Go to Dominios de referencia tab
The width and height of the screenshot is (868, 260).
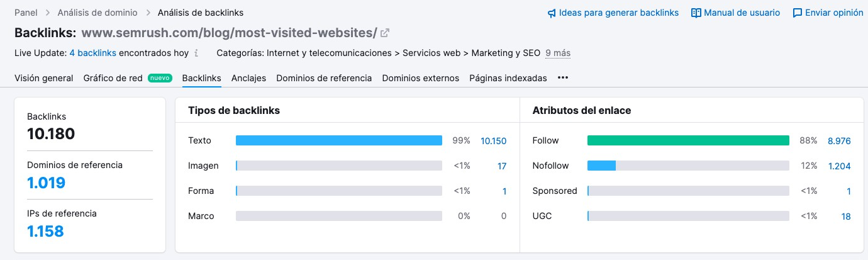(x=324, y=78)
